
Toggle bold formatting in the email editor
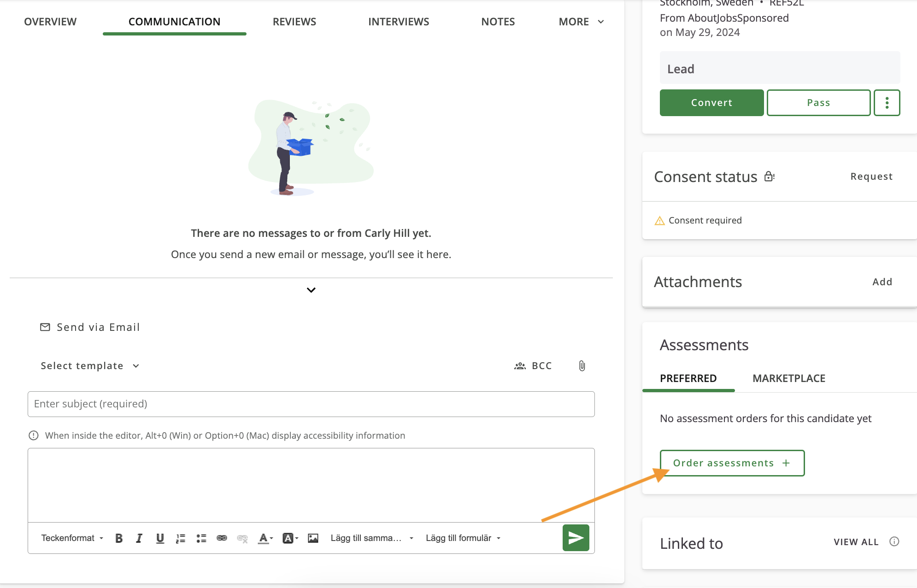119,537
